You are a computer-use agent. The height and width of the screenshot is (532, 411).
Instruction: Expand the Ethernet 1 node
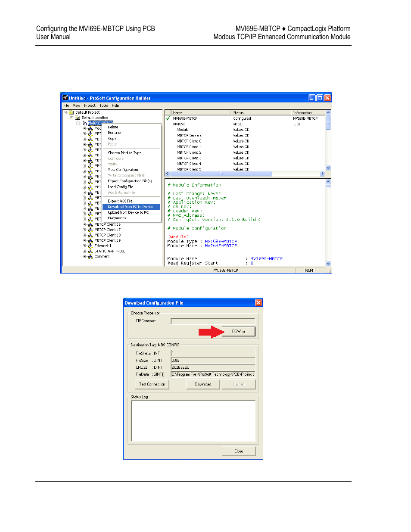tap(84, 246)
